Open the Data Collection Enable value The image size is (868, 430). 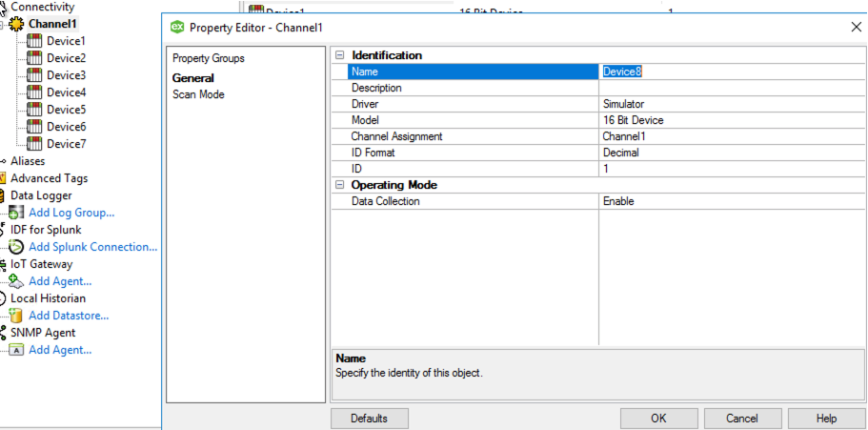733,202
